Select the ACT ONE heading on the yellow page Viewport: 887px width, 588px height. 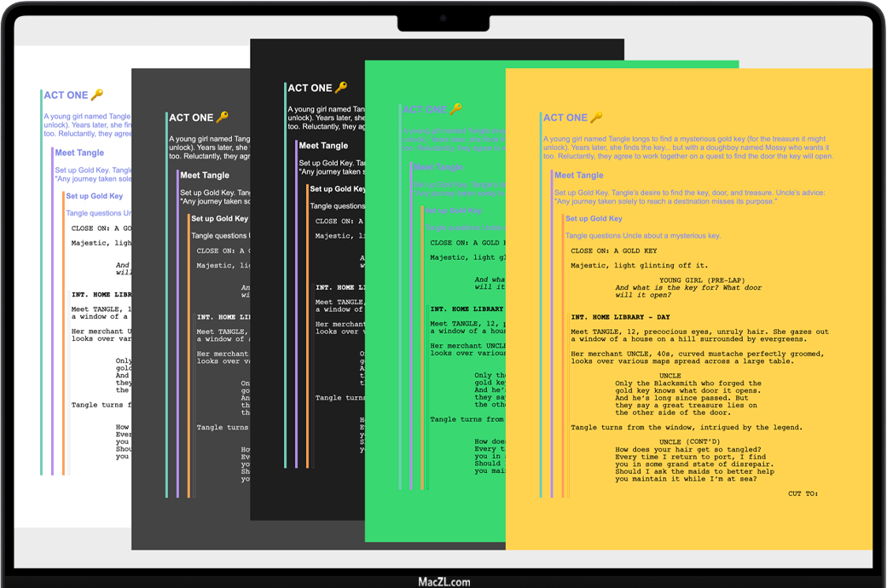(565, 118)
